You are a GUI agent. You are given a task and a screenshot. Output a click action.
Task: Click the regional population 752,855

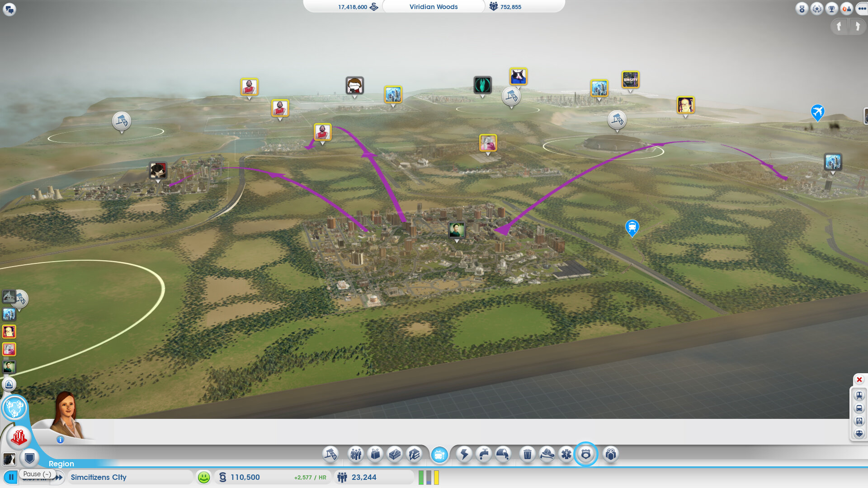(x=505, y=7)
